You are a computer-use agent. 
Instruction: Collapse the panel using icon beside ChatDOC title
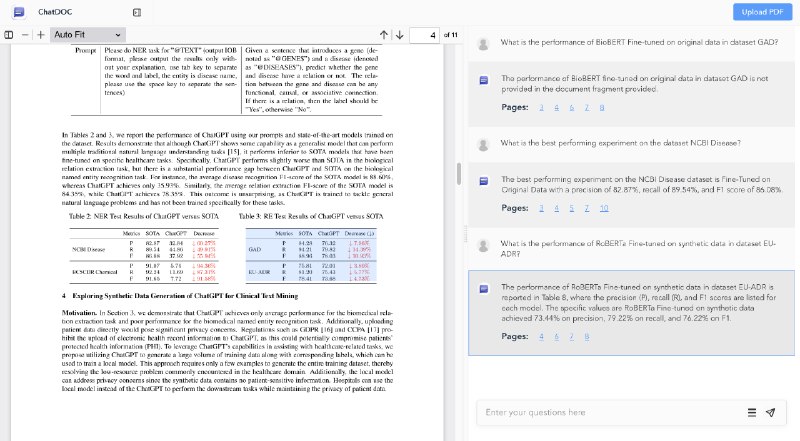click(x=137, y=12)
